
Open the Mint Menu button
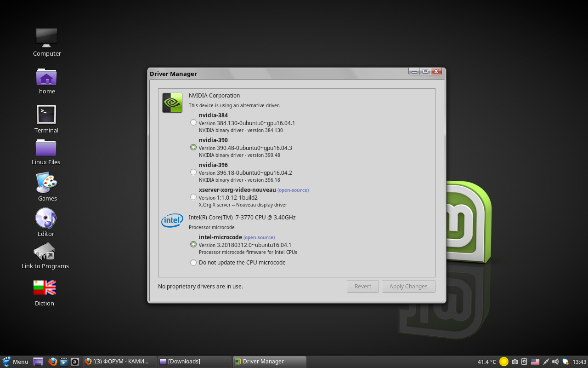coord(16,362)
